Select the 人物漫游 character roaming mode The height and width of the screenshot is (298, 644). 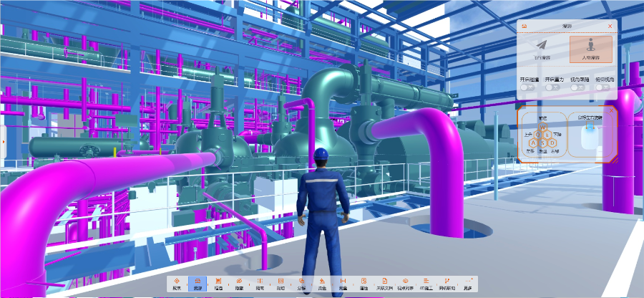590,49
